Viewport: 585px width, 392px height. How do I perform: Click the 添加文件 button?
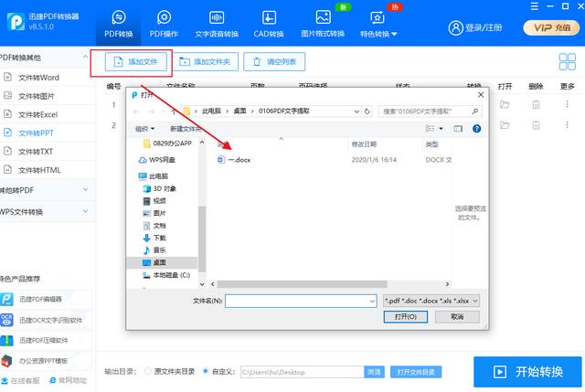point(136,61)
